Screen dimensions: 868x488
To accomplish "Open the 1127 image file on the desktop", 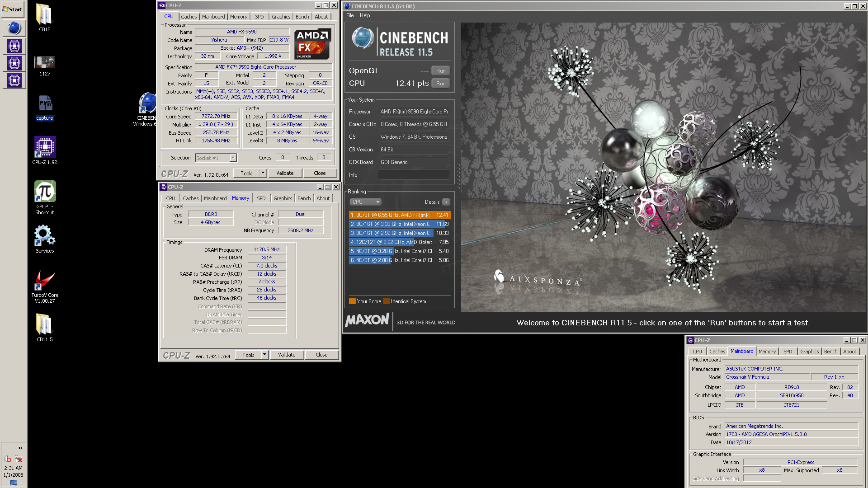I will click(44, 66).
